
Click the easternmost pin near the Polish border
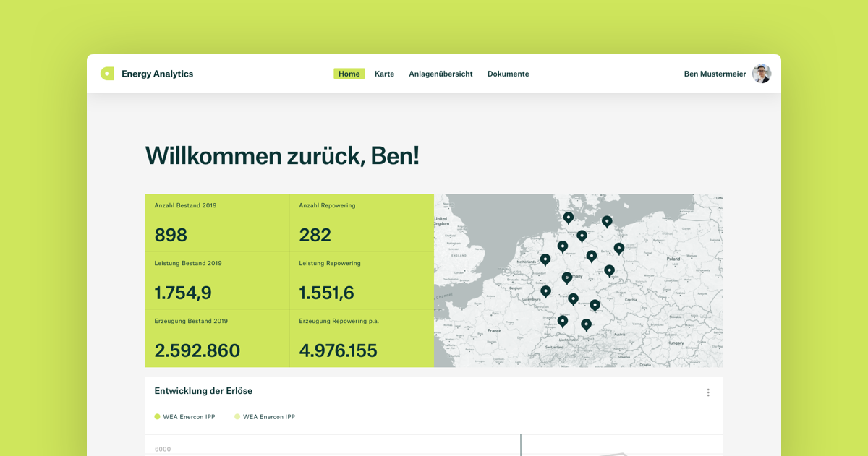[618, 248]
